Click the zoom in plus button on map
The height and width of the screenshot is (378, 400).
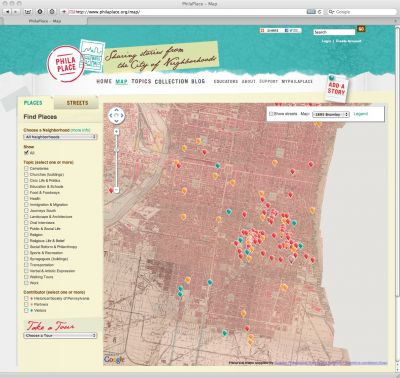click(116, 132)
